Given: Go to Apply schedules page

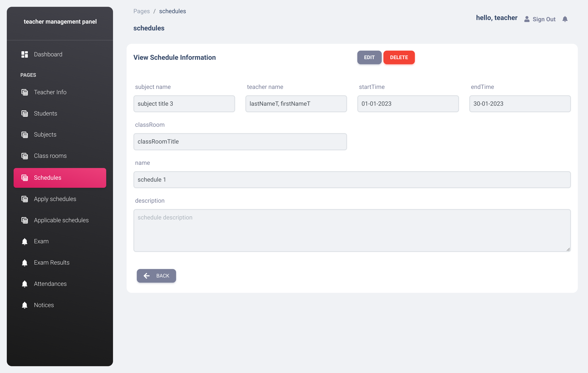Looking at the screenshot, I should click(55, 199).
